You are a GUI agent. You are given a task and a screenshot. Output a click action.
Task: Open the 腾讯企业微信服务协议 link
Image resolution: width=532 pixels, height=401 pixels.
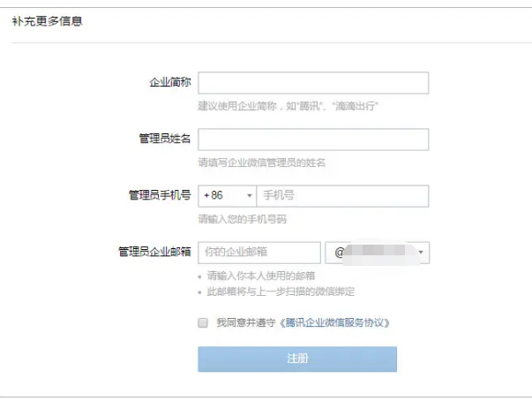tap(334, 323)
